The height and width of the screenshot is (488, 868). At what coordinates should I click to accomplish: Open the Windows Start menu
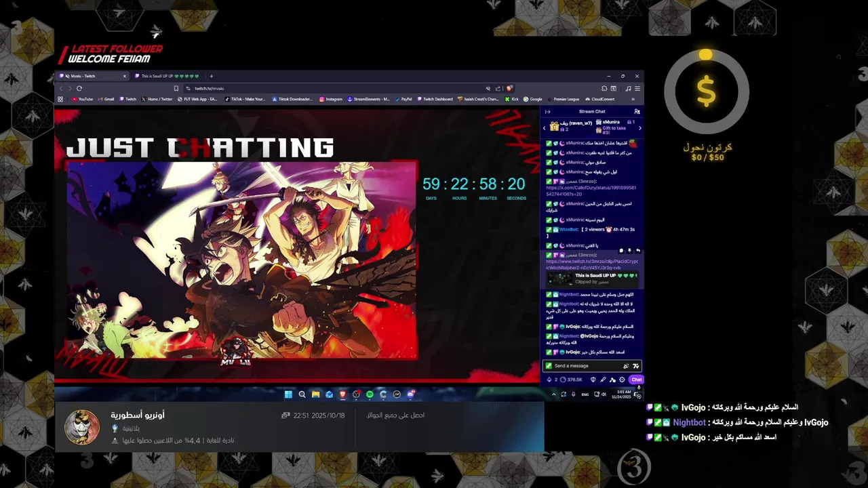click(x=288, y=394)
